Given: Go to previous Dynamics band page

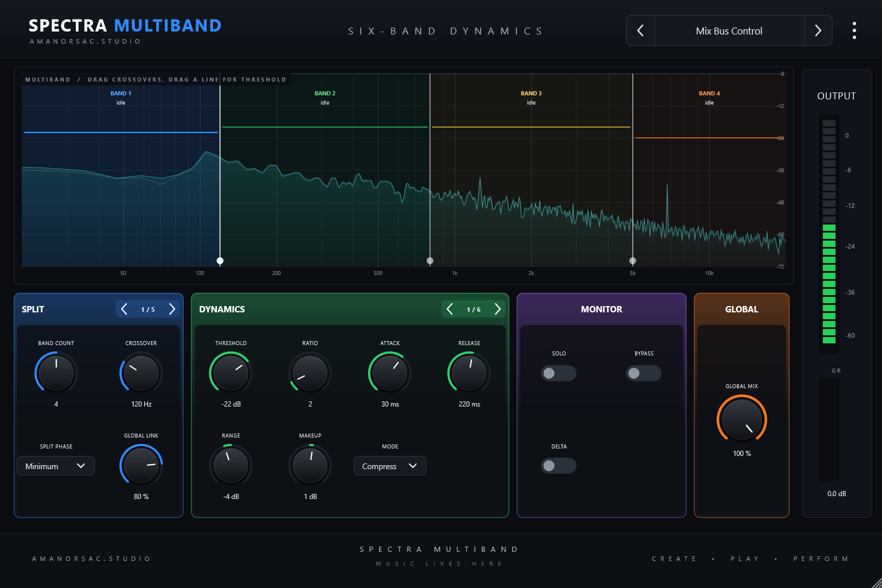Looking at the screenshot, I should point(450,309).
